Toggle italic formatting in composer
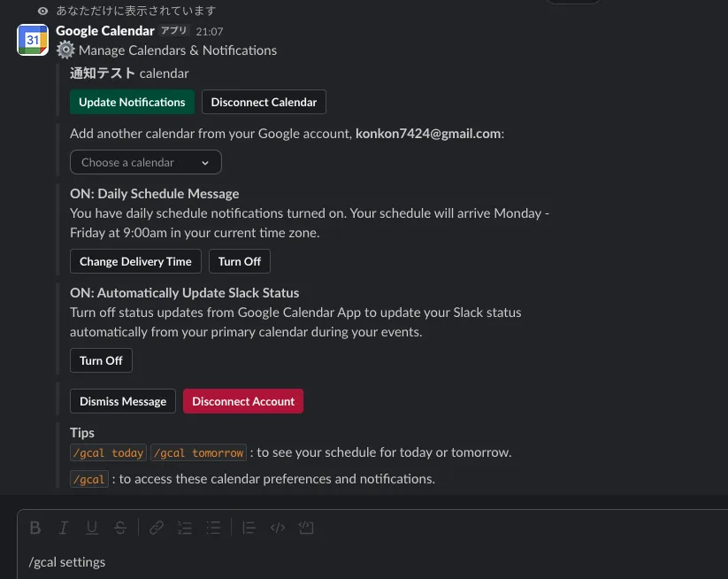The height and width of the screenshot is (579, 728). pyautogui.click(x=64, y=528)
